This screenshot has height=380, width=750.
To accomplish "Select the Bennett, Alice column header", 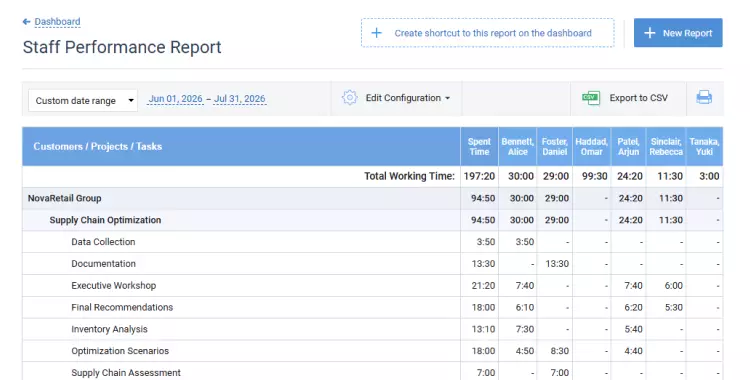I will coord(518,146).
